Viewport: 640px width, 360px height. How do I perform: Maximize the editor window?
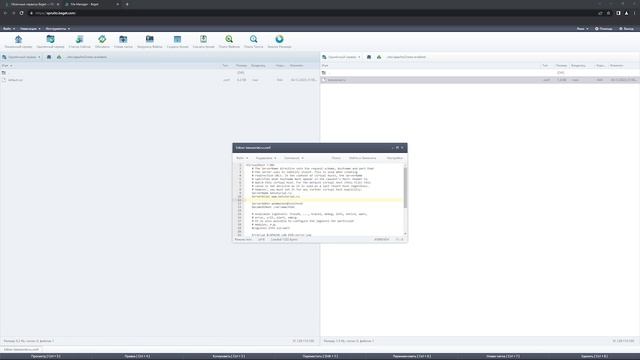397,148
